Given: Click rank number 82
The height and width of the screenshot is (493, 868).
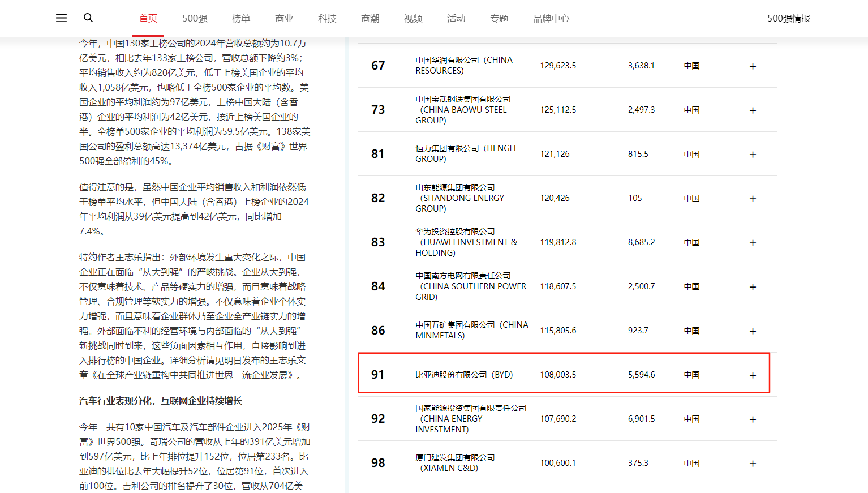Looking at the screenshot, I should coord(378,198).
